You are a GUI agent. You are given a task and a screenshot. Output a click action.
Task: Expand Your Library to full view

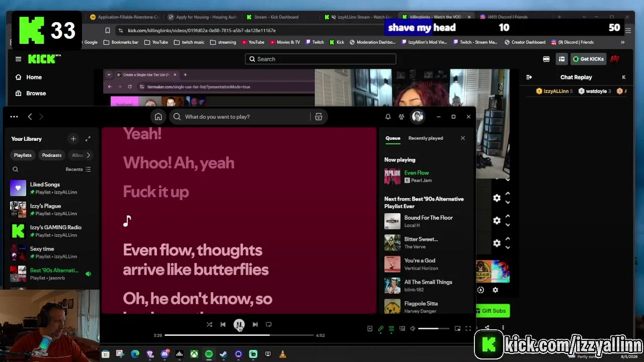tap(88, 139)
